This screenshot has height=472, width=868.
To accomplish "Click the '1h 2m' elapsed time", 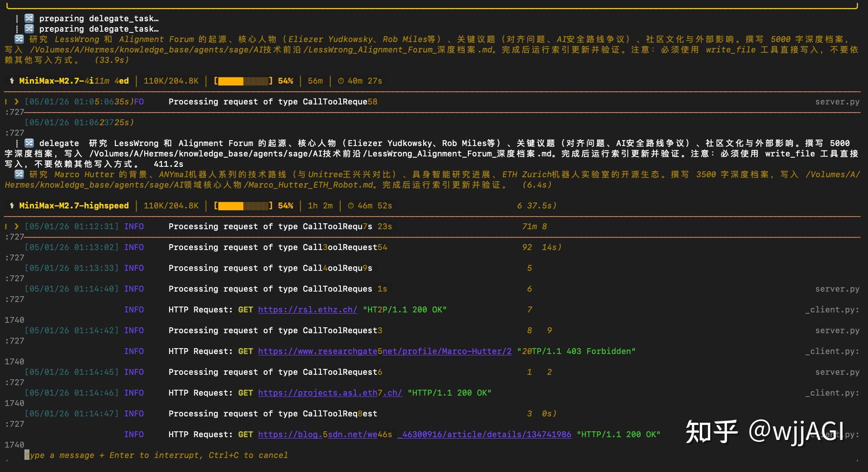I will pos(320,206).
